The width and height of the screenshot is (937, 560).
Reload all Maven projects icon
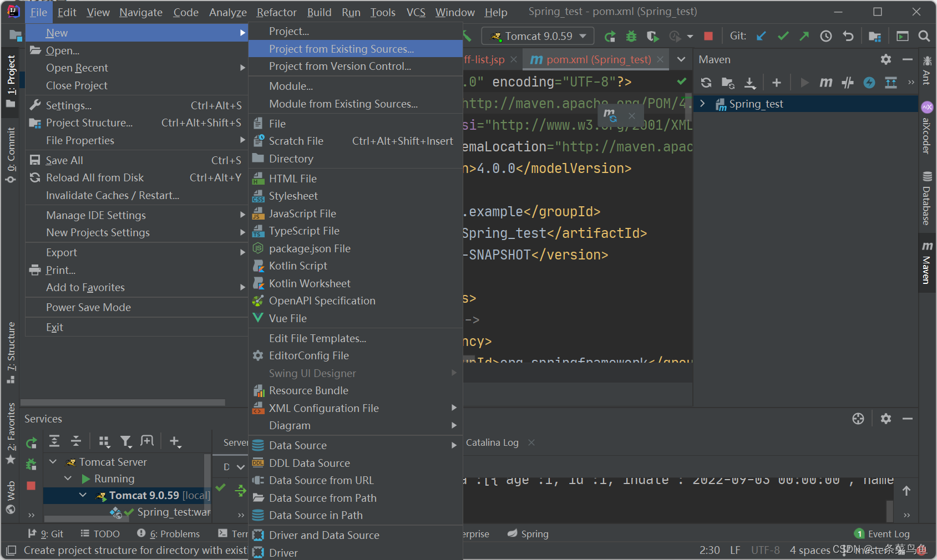(x=706, y=83)
